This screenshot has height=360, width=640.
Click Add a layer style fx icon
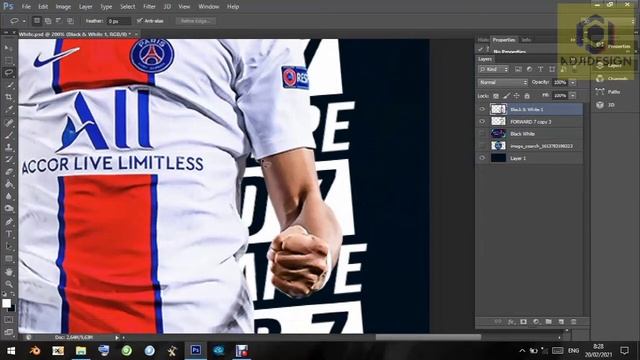pos(511,322)
